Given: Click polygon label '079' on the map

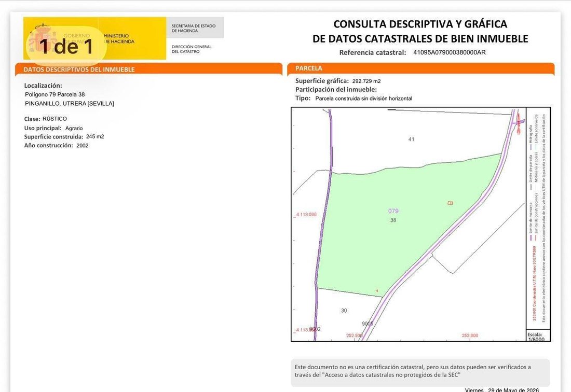Looking at the screenshot, I should [x=393, y=211].
